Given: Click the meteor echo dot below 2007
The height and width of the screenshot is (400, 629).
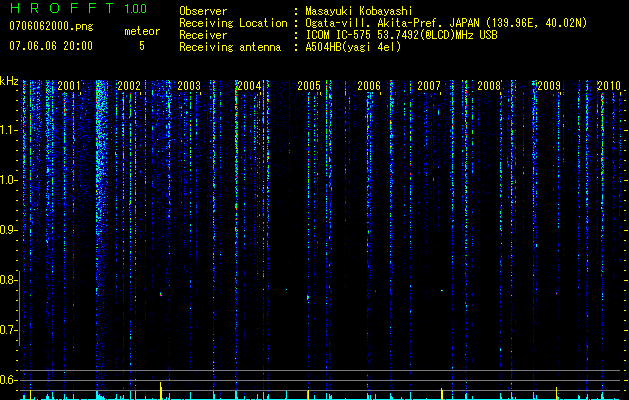Looking at the screenshot, I should coord(442,290).
